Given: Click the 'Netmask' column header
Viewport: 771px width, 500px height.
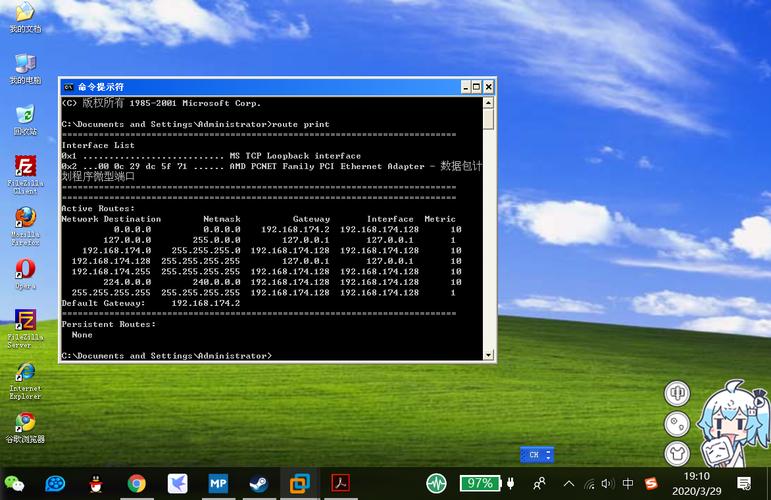Looking at the screenshot, I should tap(222, 219).
